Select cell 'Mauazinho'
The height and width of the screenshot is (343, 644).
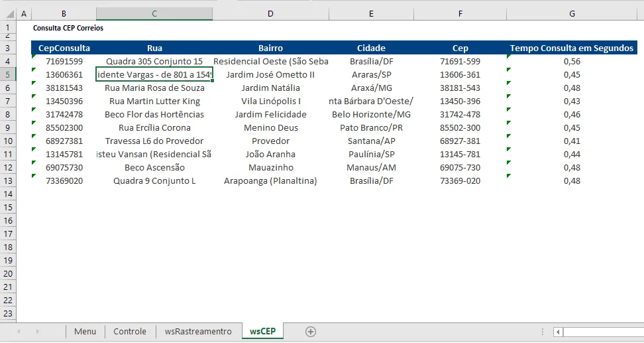tap(270, 167)
